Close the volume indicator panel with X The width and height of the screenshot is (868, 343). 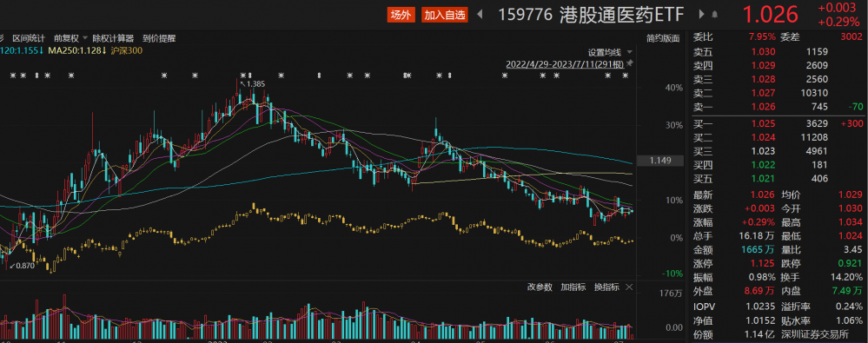629,287
